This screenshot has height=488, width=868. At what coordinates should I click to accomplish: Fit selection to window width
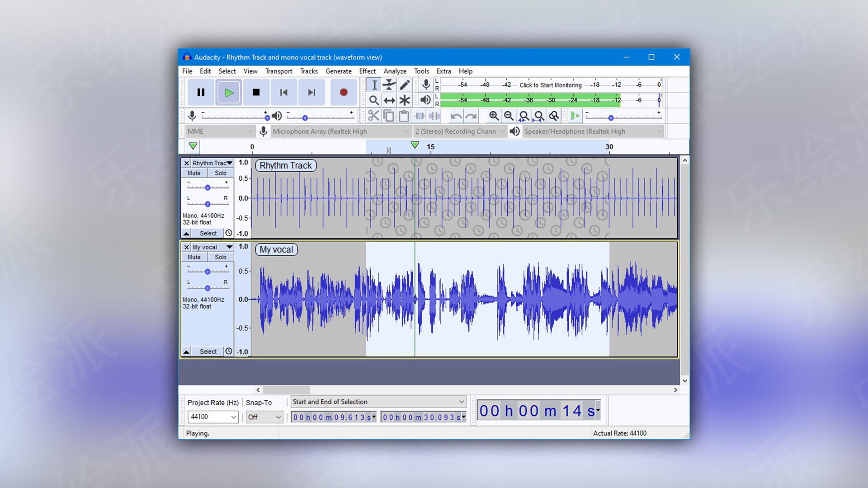point(524,116)
